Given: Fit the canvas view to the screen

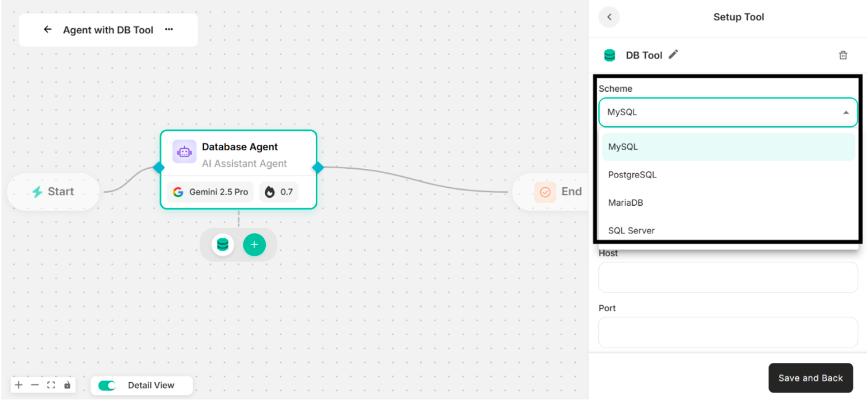Looking at the screenshot, I should click(x=51, y=385).
